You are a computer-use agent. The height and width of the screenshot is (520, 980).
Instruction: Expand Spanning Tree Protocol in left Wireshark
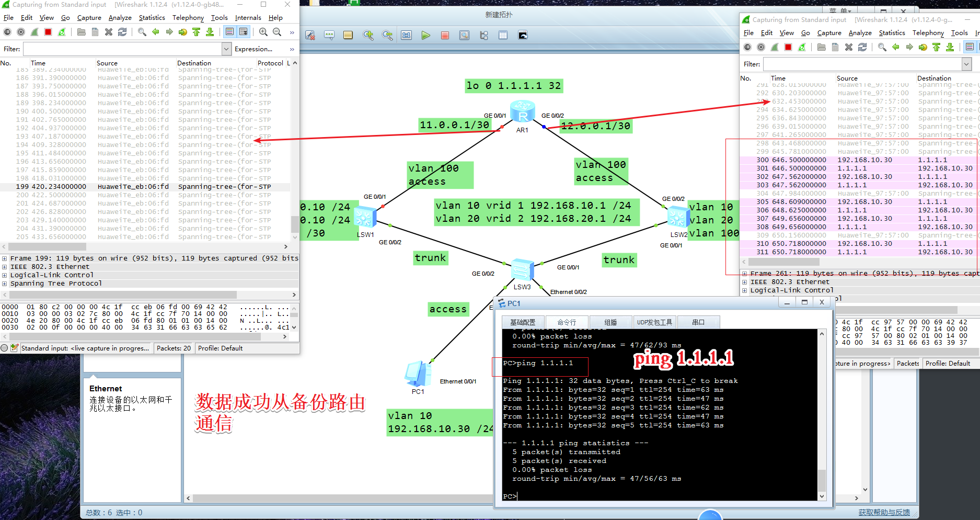click(x=5, y=284)
